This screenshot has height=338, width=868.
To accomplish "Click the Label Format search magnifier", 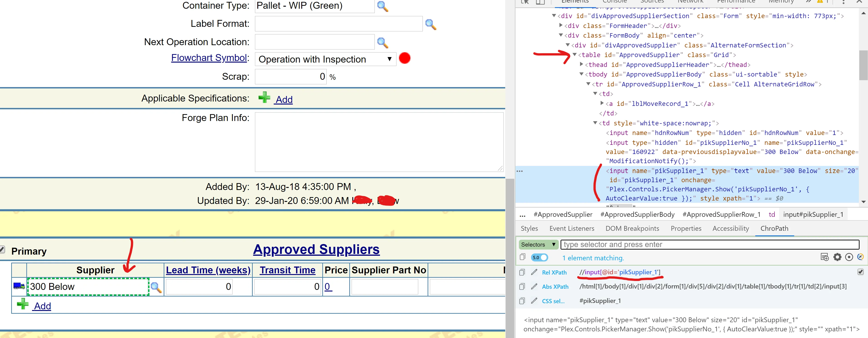I will pos(431,24).
